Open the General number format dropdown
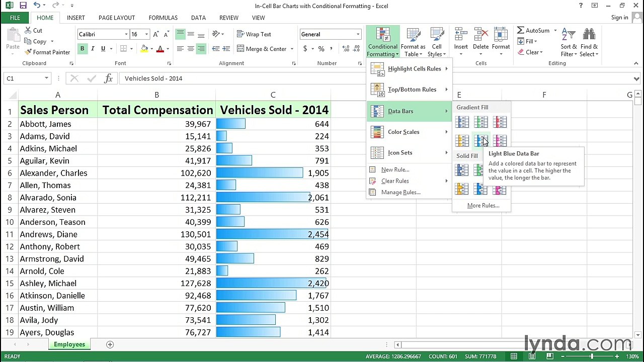 (x=358, y=34)
